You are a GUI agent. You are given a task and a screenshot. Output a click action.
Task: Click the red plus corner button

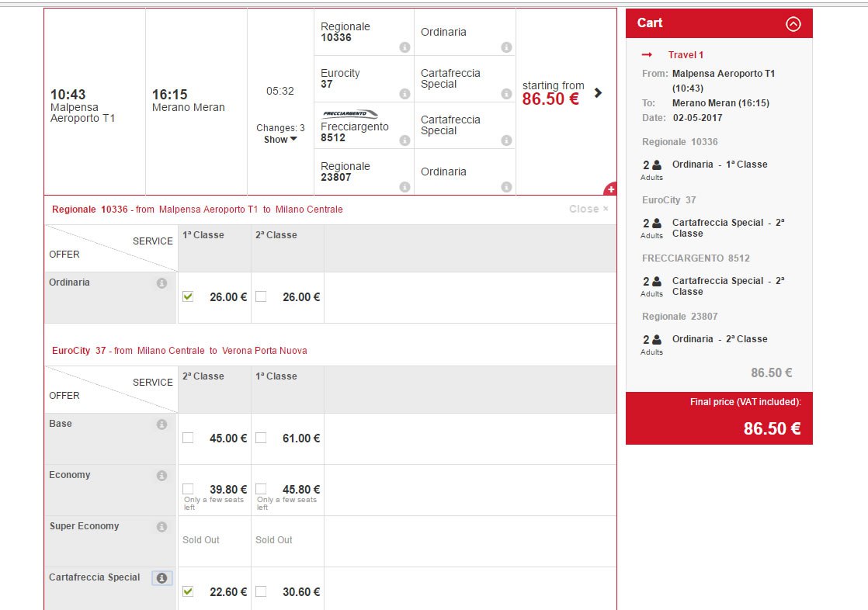610,189
